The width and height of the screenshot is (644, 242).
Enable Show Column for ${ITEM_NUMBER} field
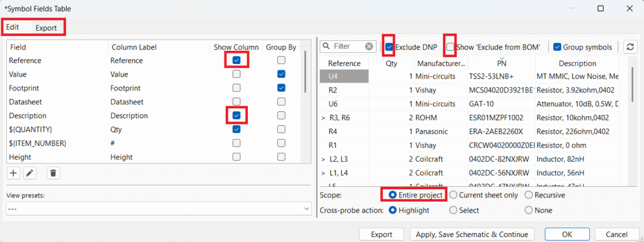pyautogui.click(x=236, y=143)
